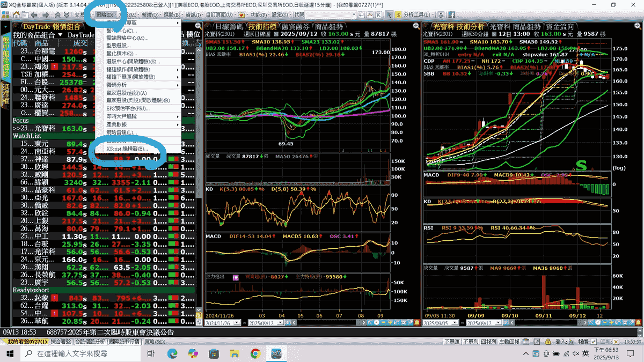Click the volume icon in system tray
Screen dimensions: 644x362
(576, 353)
